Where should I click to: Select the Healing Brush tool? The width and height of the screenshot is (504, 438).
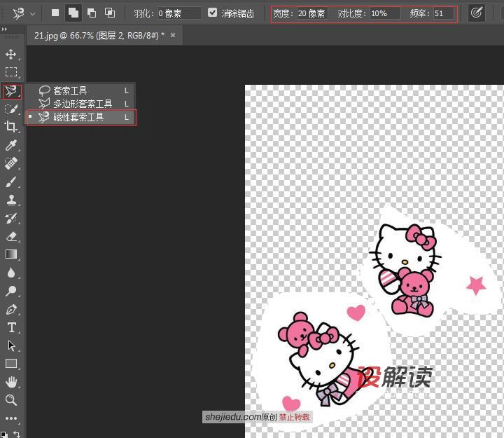11,163
